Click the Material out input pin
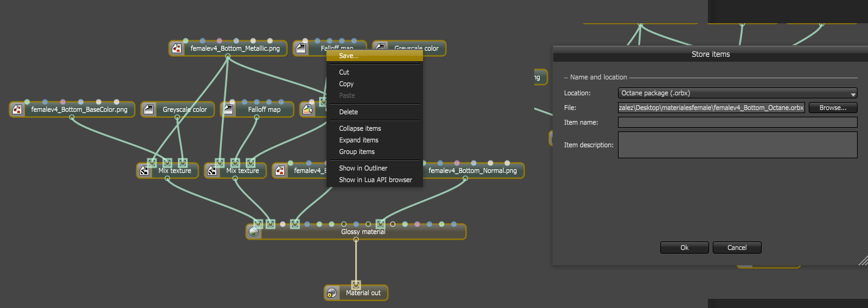868x308 pixels. [x=356, y=285]
